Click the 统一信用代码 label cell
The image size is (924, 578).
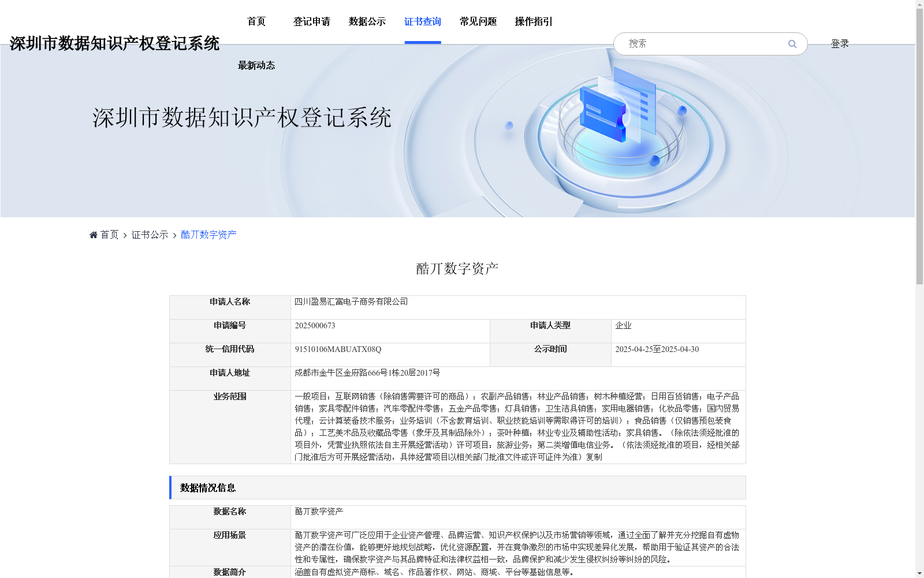230,355
